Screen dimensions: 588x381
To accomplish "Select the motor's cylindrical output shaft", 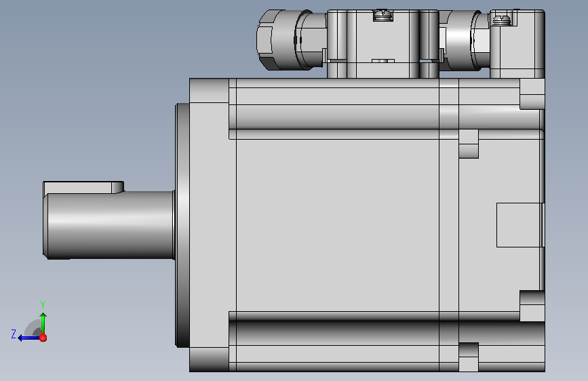I will click(x=109, y=225).
